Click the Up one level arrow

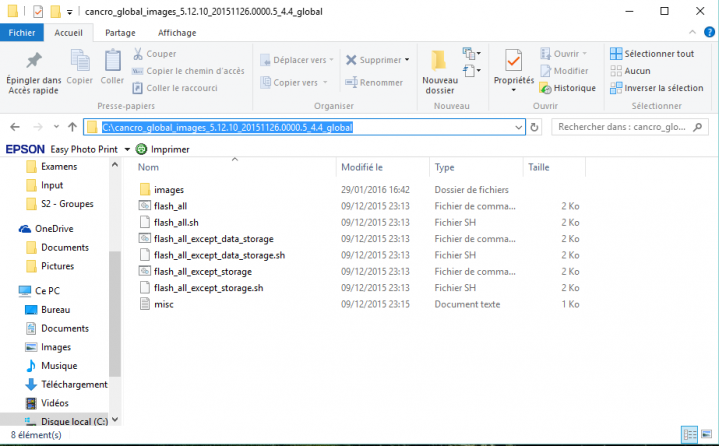(72, 127)
